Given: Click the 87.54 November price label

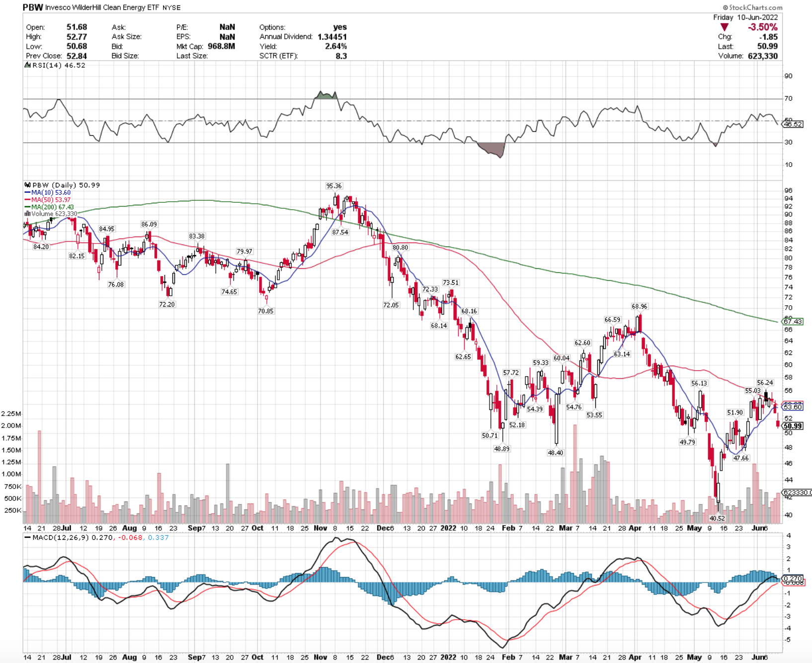Looking at the screenshot, I should (340, 232).
